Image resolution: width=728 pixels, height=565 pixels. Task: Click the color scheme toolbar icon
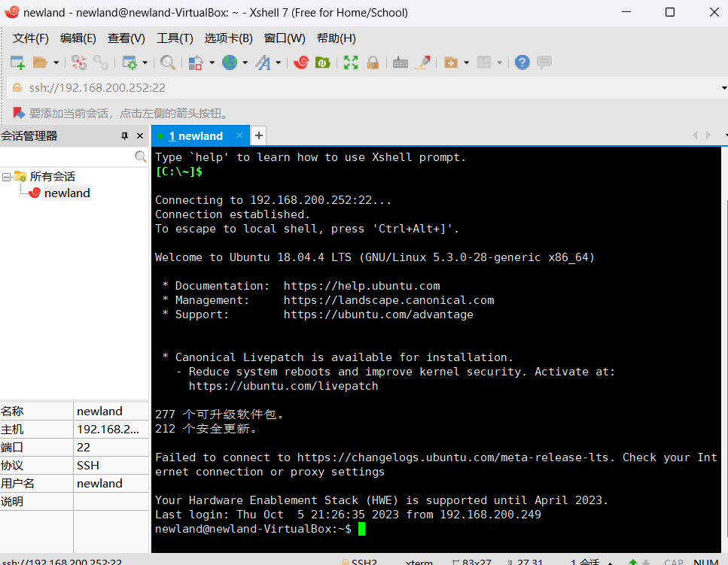pyautogui.click(x=196, y=62)
